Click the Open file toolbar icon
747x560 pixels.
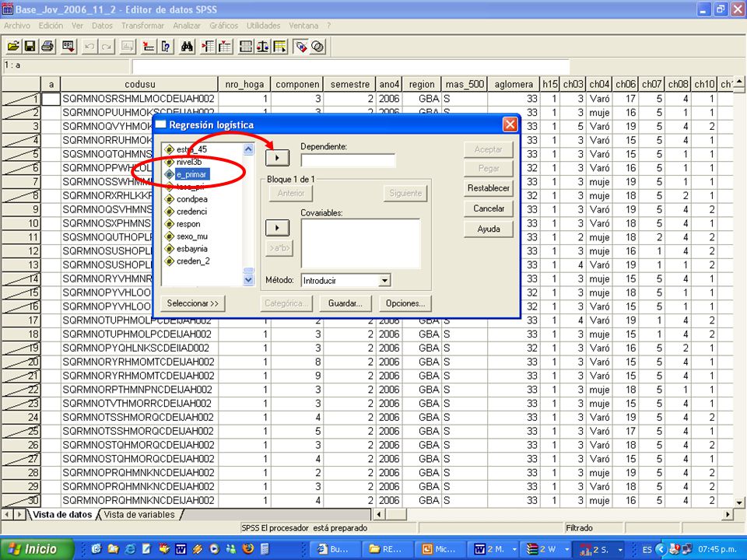click(13, 46)
